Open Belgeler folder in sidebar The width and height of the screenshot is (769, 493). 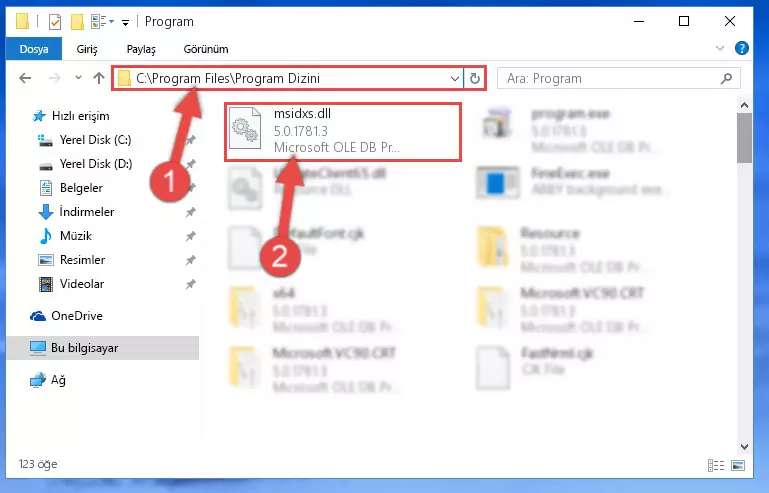81,188
